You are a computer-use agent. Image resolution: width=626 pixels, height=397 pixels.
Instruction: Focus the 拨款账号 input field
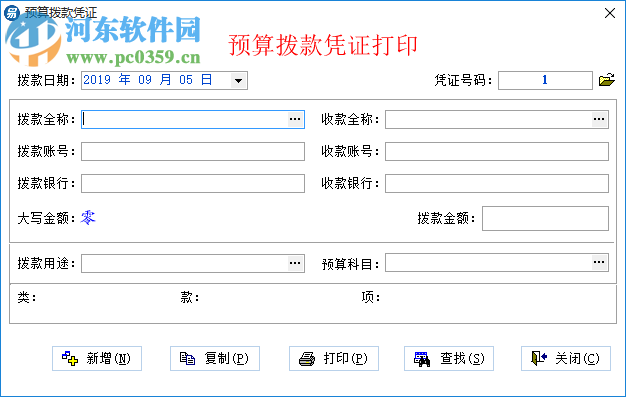click(x=193, y=151)
